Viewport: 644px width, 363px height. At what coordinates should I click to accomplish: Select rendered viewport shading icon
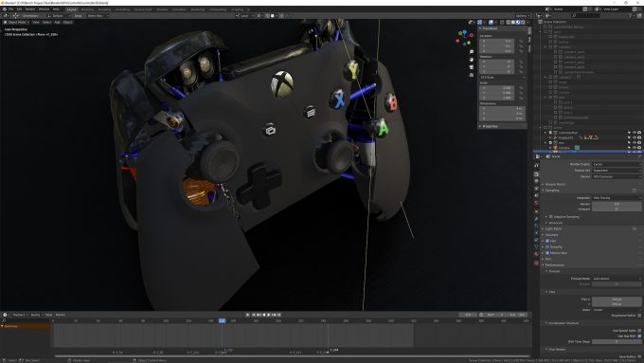pos(523,22)
